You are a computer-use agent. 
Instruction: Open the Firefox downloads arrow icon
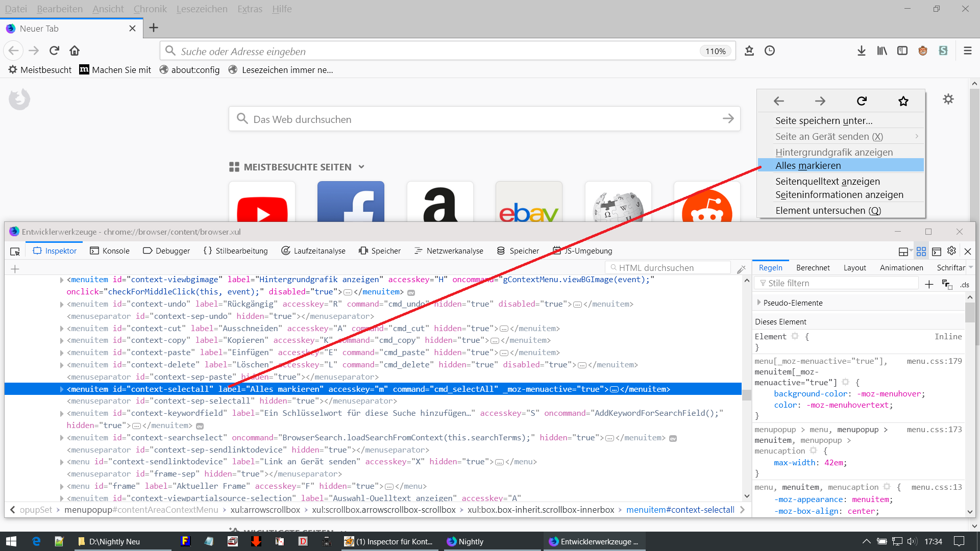(x=861, y=51)
